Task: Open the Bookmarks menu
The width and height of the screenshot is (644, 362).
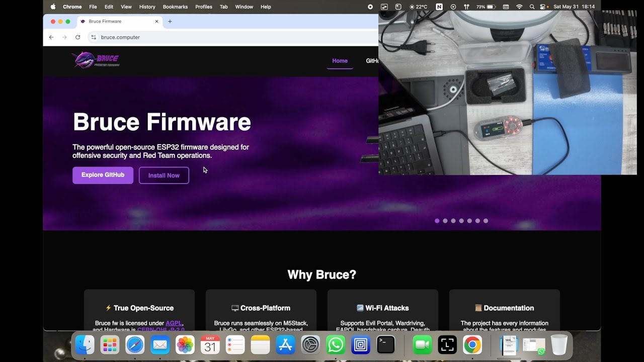Action: [x=175, y=7]
